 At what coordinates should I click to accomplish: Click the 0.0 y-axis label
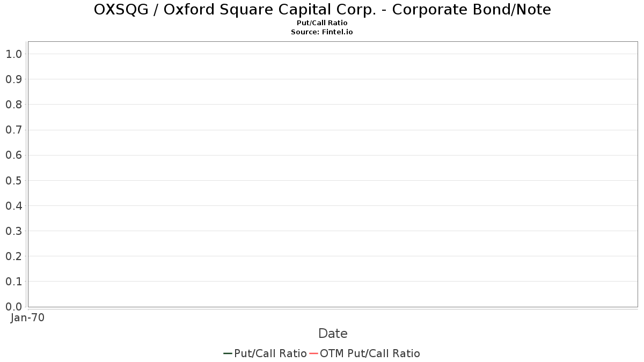pyautogui.click(x=13, y=307)
